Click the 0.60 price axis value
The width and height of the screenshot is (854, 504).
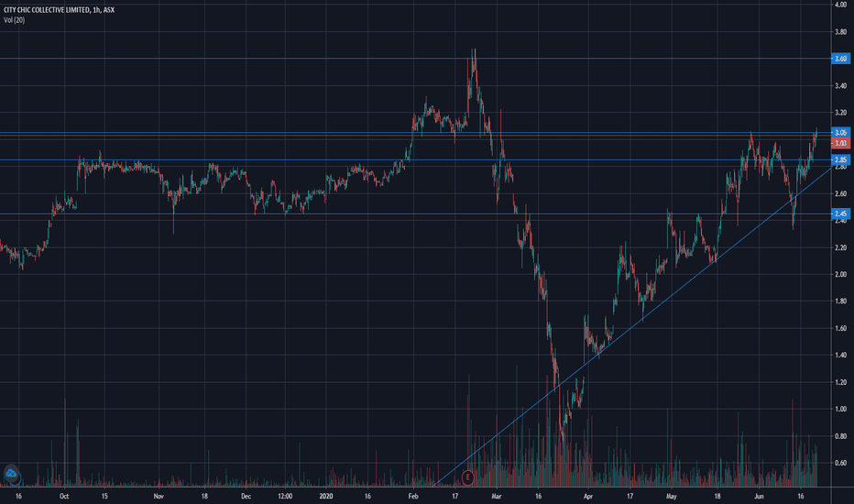click(x=840, y=463)
